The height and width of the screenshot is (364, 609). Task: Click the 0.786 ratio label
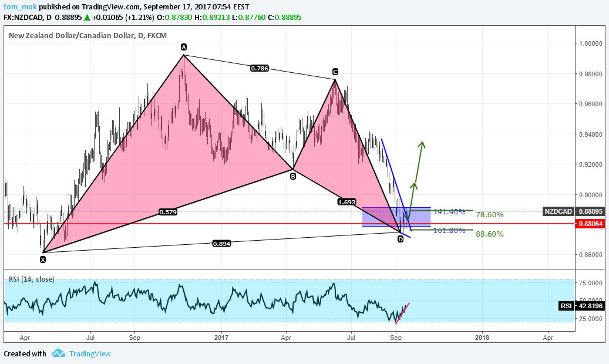click(260, 68)
